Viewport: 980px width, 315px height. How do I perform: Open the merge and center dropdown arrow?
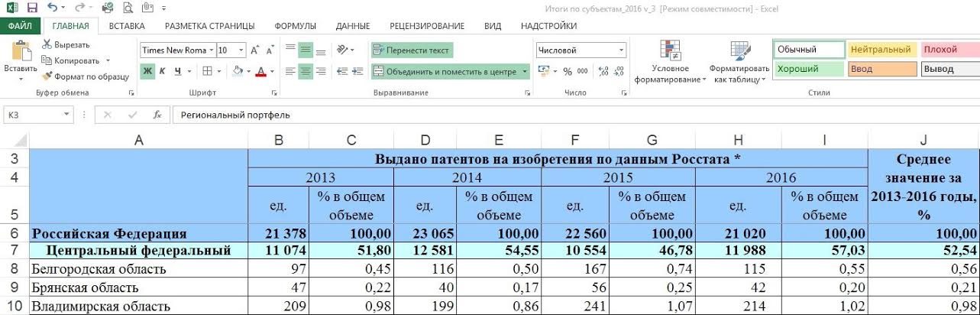point(526,72)
